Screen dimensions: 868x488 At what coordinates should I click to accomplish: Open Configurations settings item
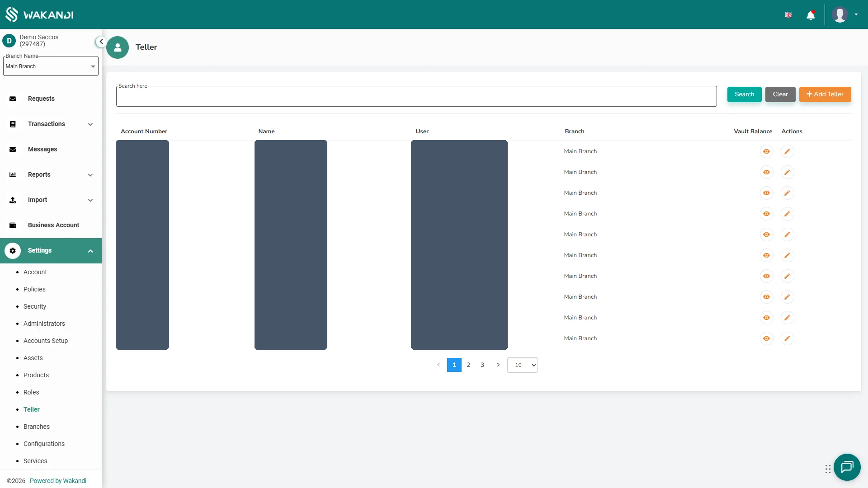tap(44, 444)
